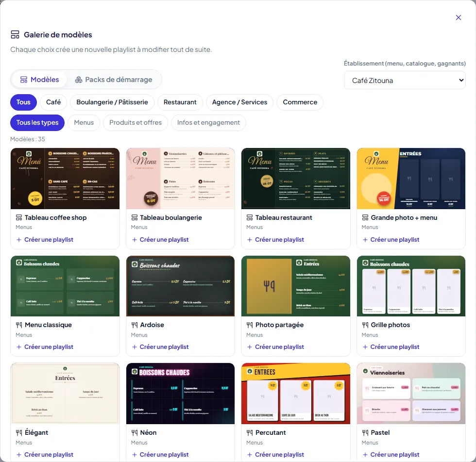Image resolution: width=476 pixels, height=462 pixels.
Task: Click fork-knife icon next to Néon
Action: pyautogui.click(x=134, y=432)
